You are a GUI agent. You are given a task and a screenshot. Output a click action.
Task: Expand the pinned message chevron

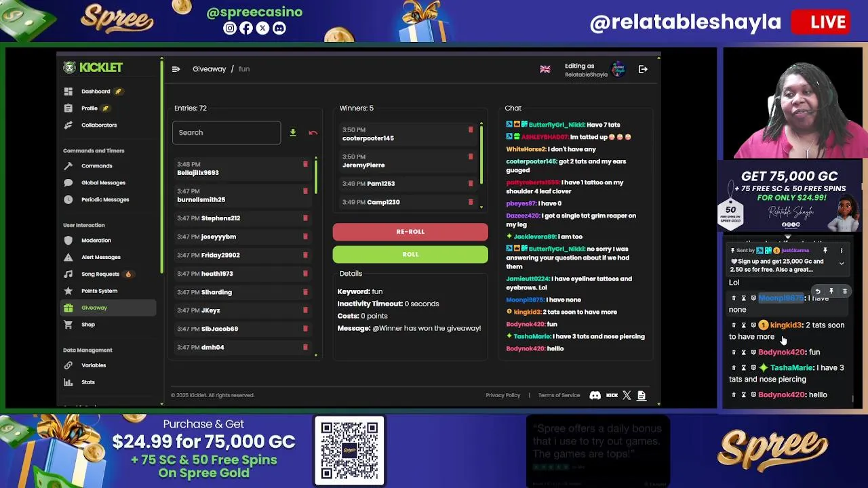click(x=842, y=264)
